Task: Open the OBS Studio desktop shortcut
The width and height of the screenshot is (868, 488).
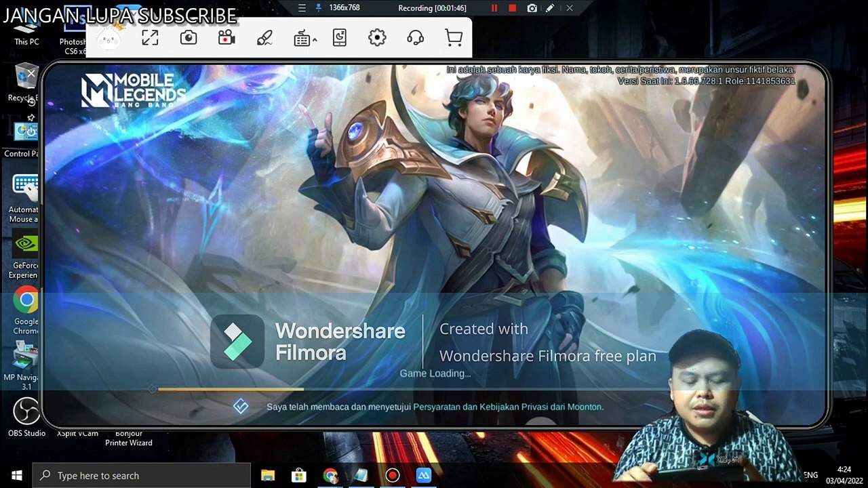Action: click(x=26, y=417)
